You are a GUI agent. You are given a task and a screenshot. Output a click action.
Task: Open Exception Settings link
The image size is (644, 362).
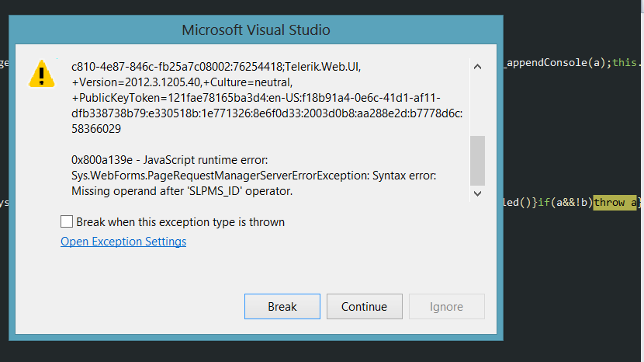123,242
